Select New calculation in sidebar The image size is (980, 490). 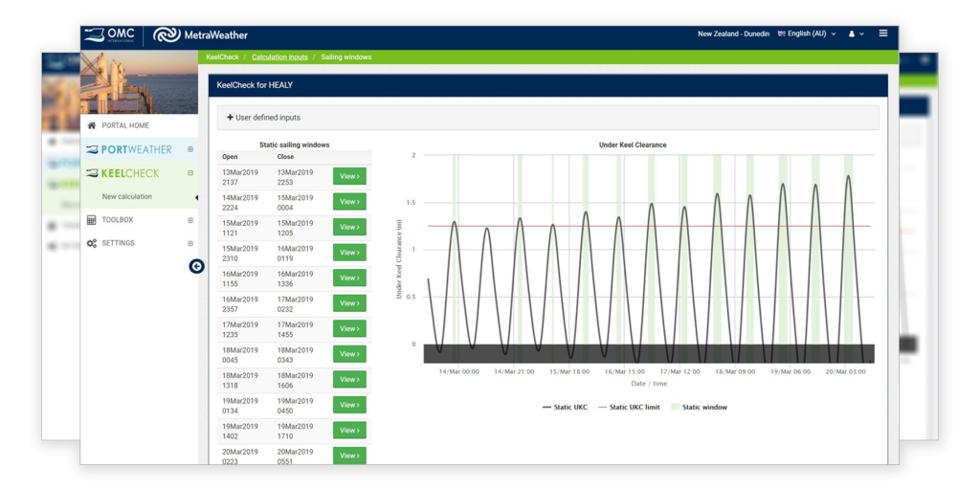pos(126,197)
